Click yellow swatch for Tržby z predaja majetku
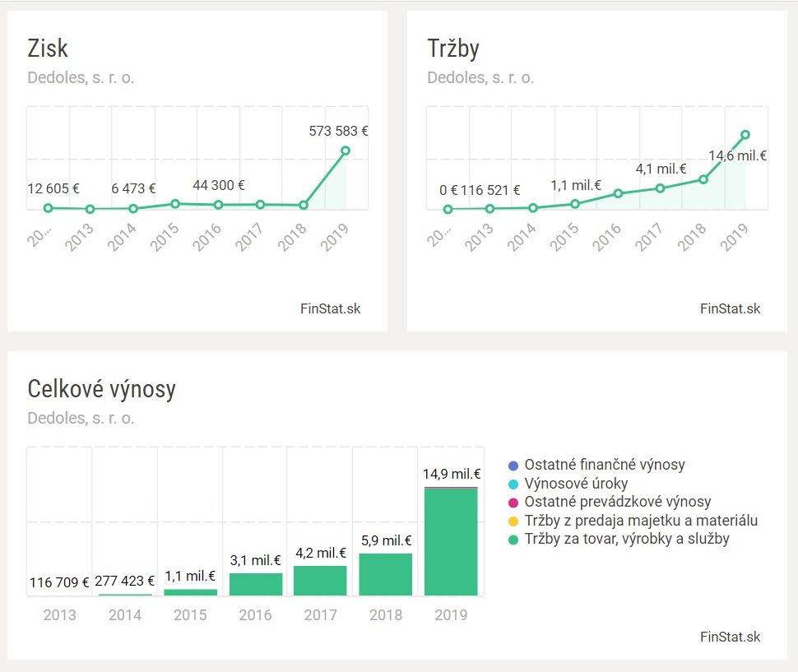The image size is (798, 672). [x=513, y=521]
